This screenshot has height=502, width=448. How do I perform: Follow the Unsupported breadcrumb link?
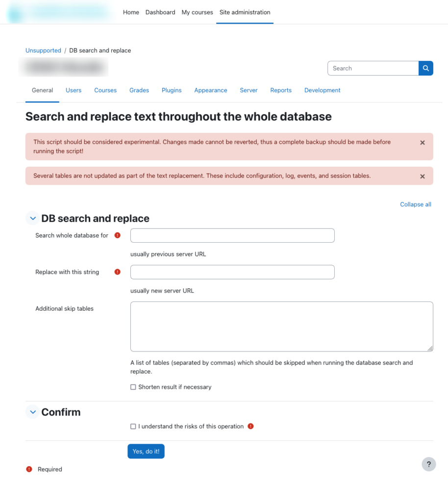coord(43,50)
